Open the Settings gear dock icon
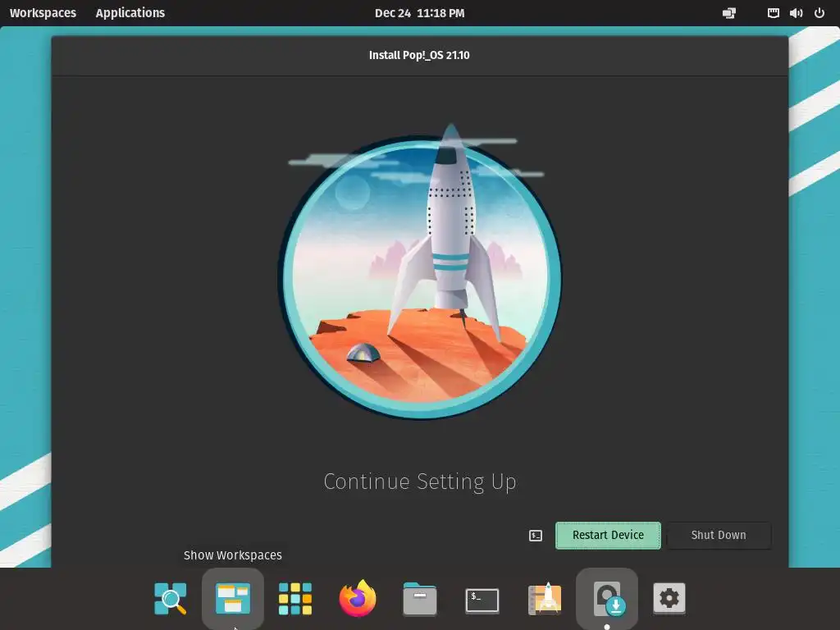The image size is (840, 630). click(669, 598)
